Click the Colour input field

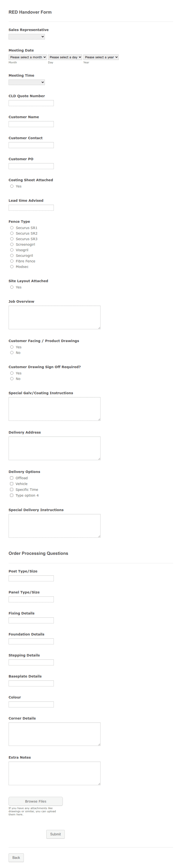coord(31,704)
